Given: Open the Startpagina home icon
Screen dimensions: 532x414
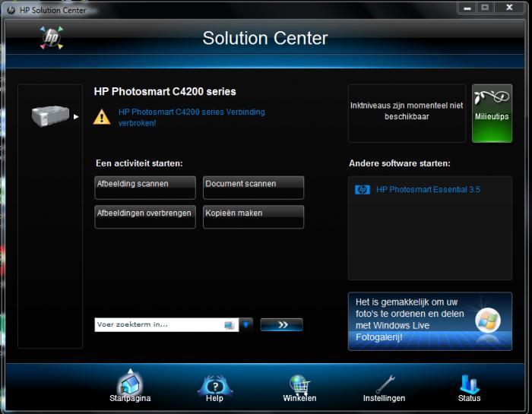Looking at the screenshot, I should (x=130, y=385).
